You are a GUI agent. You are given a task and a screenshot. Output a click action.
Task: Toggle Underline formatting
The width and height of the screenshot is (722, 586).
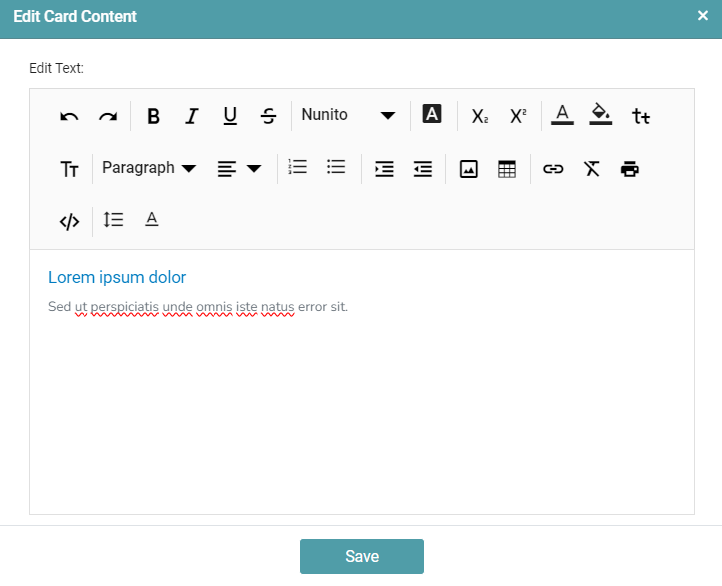click(230, 116)
